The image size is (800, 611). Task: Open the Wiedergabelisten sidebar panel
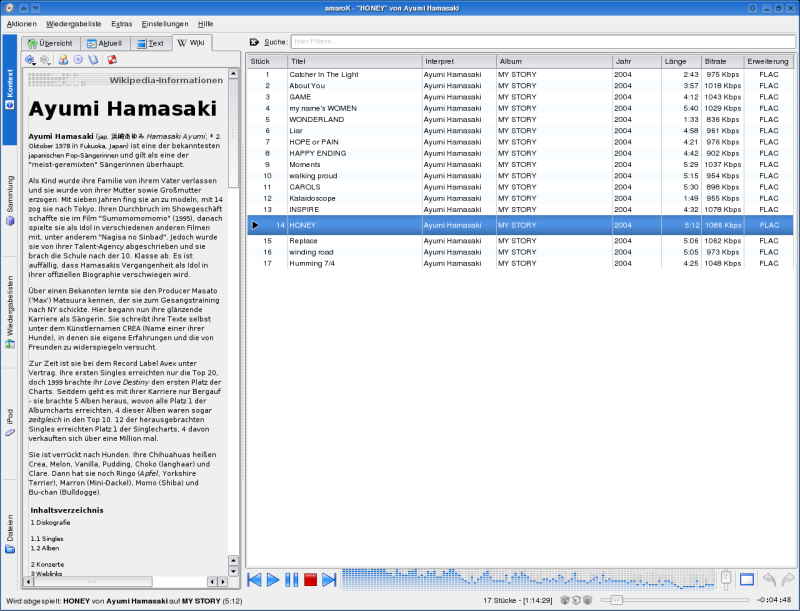(x=10, y=312)
